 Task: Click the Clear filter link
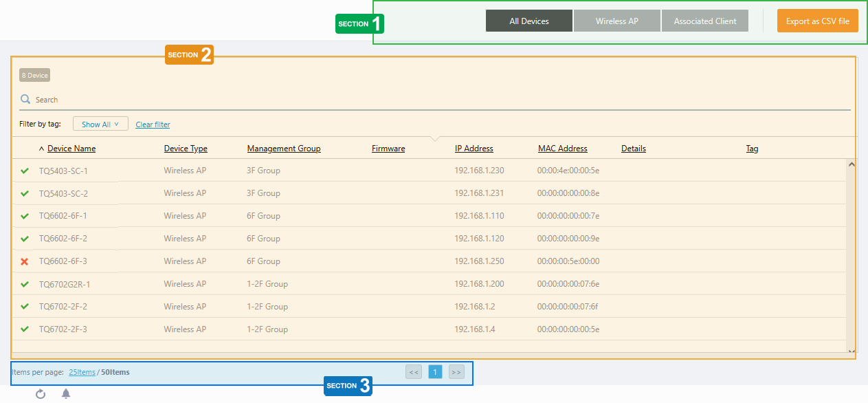tap(153, 124)
